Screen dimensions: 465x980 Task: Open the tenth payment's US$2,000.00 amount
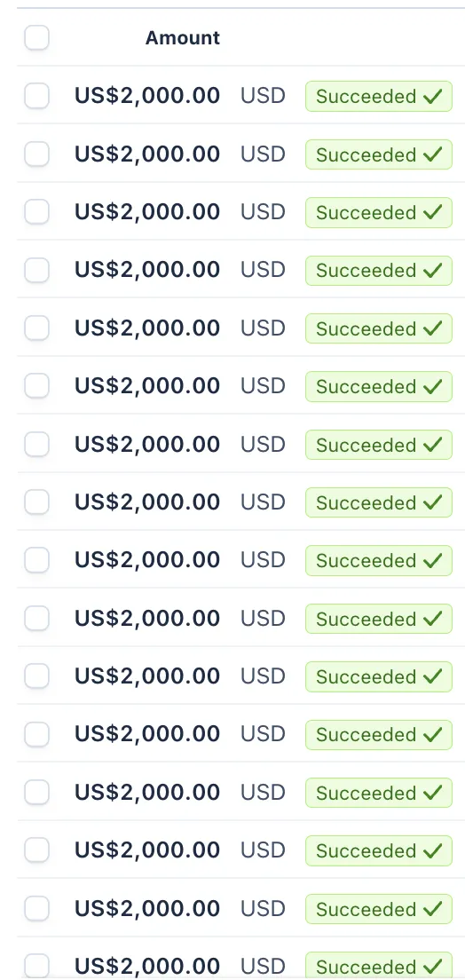[147, 618]
